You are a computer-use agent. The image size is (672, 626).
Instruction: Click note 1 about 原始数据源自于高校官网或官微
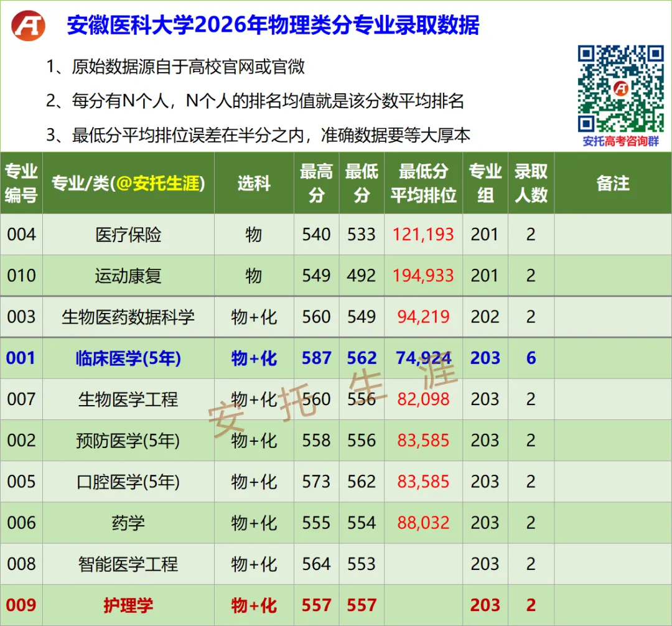coord(175,67)
